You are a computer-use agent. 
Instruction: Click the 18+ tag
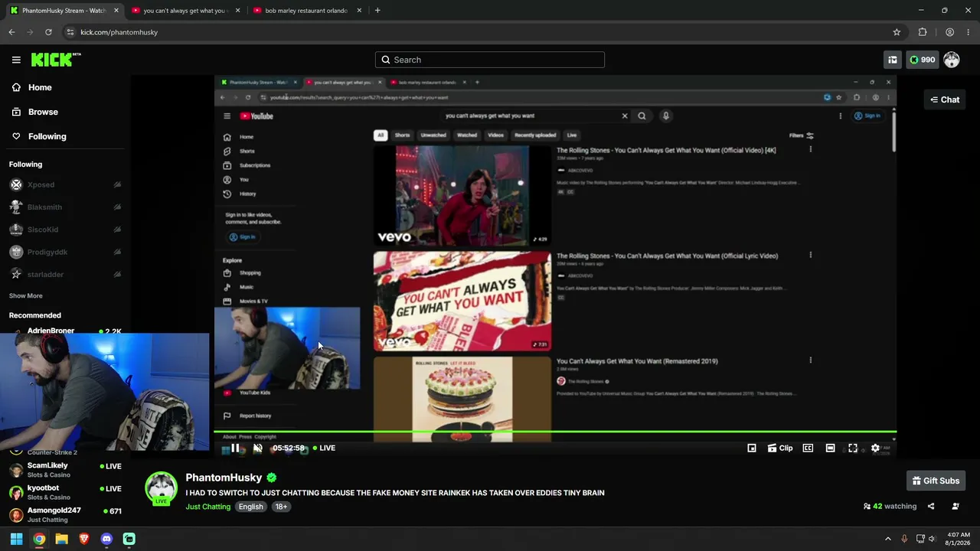[x=281, y=507]
